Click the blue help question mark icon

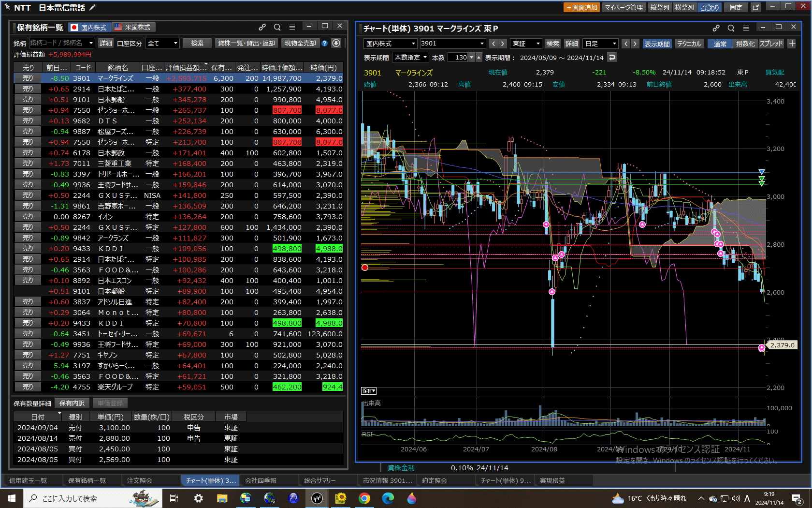[x=325, y=43]
